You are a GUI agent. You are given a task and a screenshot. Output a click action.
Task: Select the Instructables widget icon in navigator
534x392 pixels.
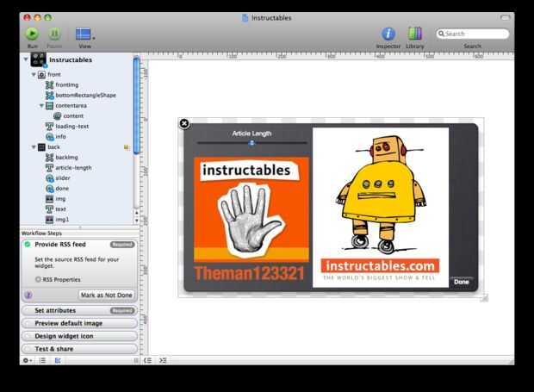pos(39,59)
